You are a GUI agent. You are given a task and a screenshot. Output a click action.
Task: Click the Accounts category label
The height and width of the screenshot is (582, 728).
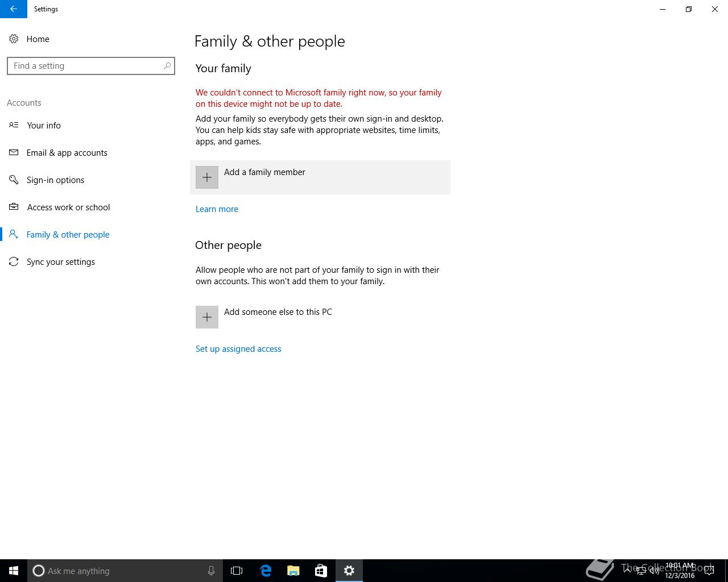[24, 103]
